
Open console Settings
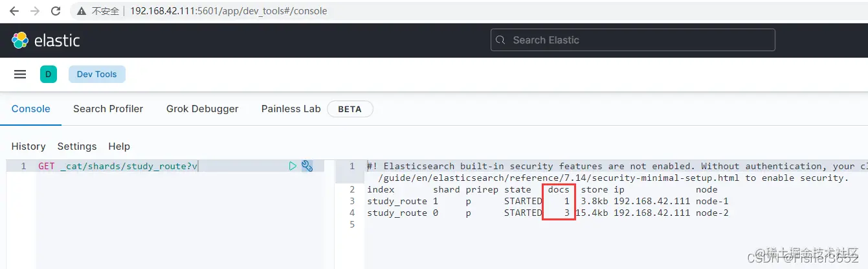(77, 146)
